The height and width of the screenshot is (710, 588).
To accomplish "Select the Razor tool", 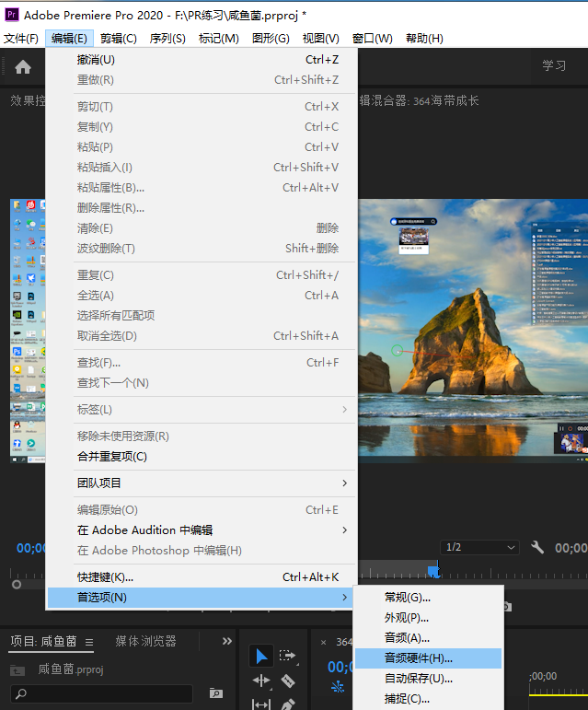I will pos(288,681).
